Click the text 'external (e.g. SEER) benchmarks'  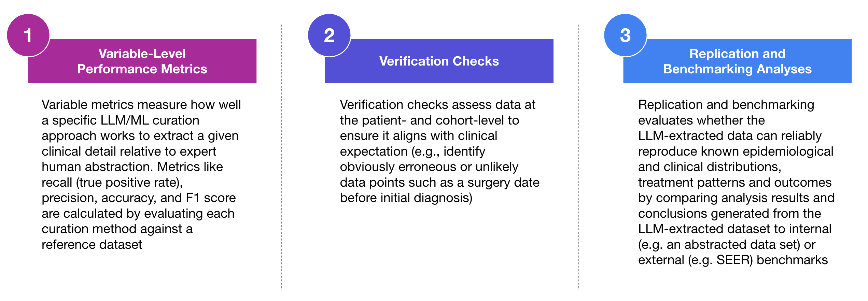pos(733,260)
